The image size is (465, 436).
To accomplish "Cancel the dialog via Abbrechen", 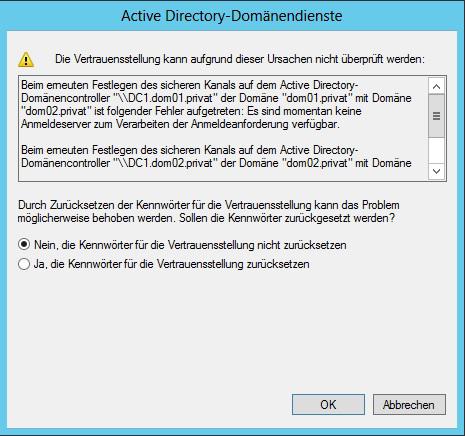I will tap(409, 405).
